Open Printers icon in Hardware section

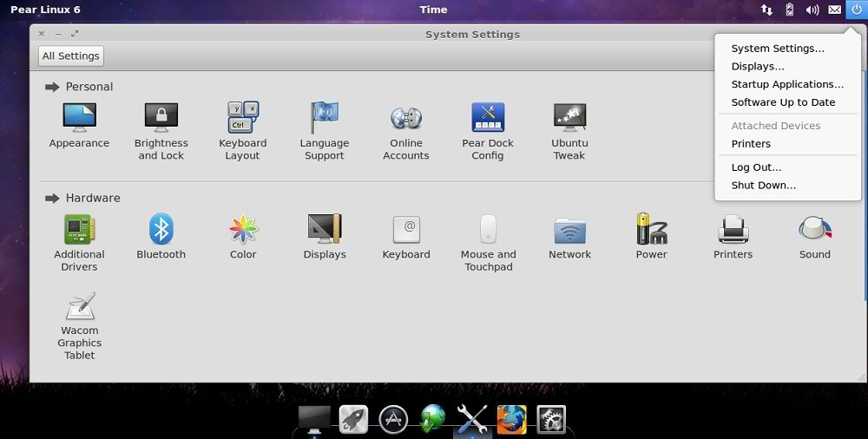(x=733, y=237)
